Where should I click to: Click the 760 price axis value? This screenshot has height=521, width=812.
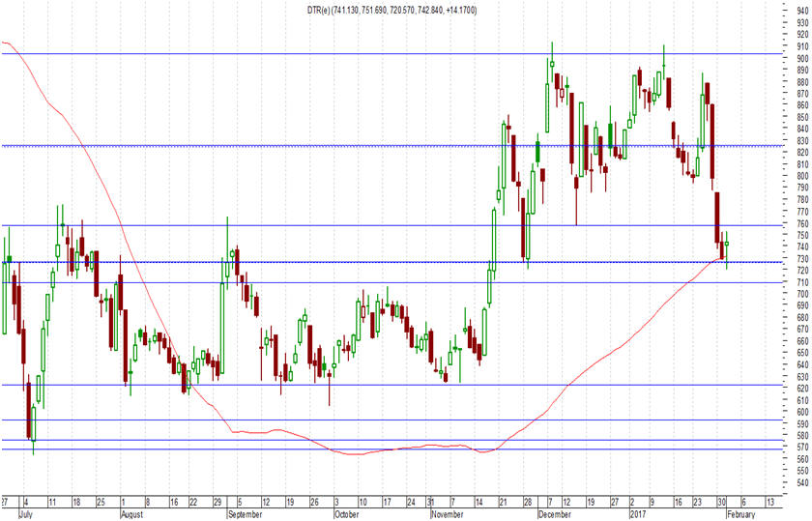point(802,223)
